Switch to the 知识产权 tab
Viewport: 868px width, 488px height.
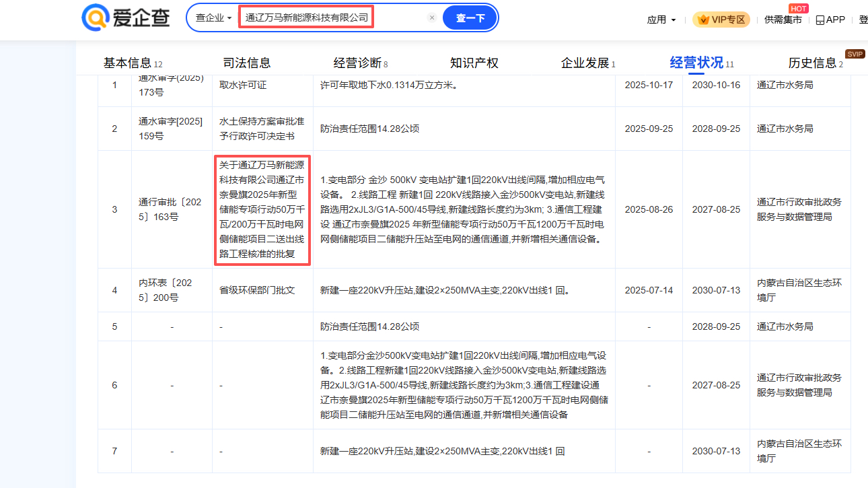(474, 63)
